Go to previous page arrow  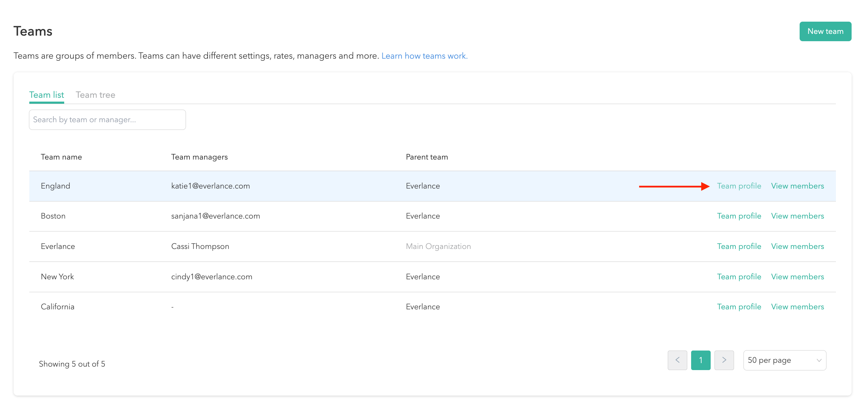(677, 360)
